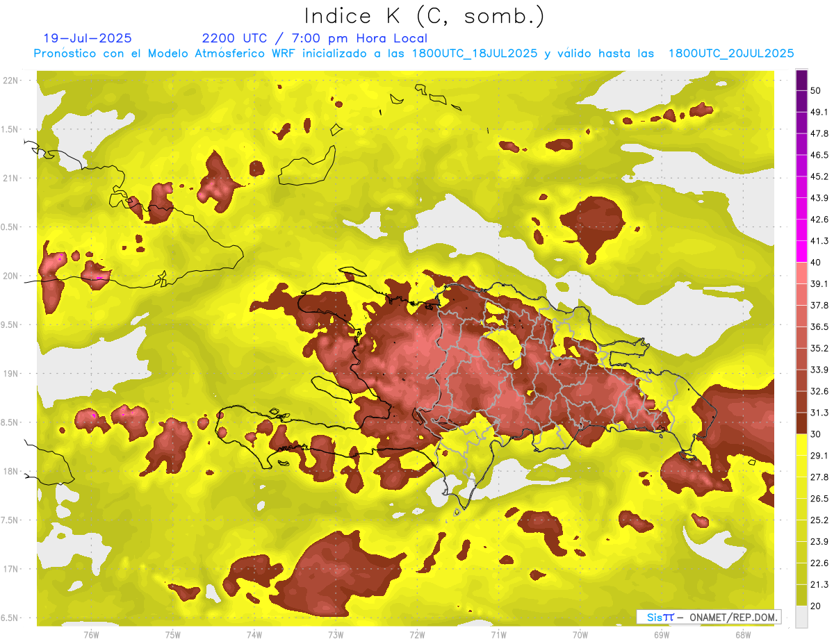Click the colorbar label "46.5"
The image size is (834, 644).
click(x=819, y=155)
